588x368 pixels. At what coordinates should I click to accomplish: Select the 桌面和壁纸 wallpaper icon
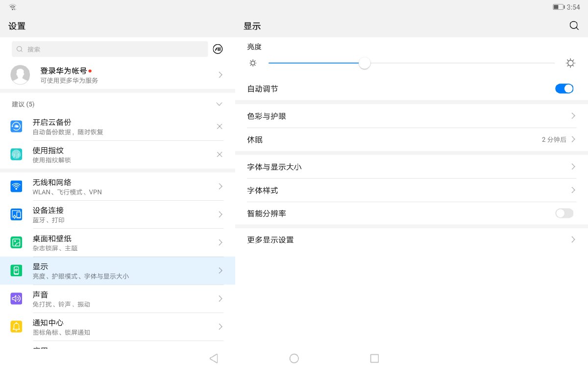(16, 242)
